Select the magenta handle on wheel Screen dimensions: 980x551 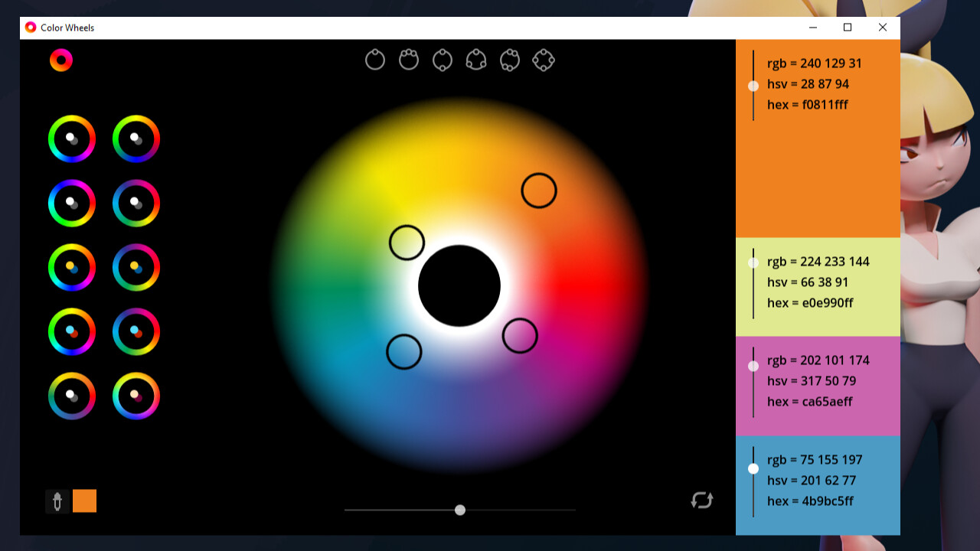click(520, 336)
